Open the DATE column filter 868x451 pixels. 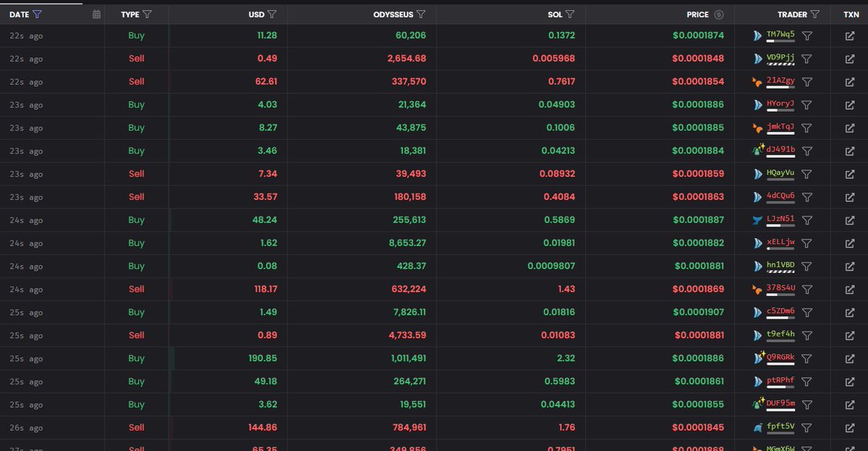38,14
